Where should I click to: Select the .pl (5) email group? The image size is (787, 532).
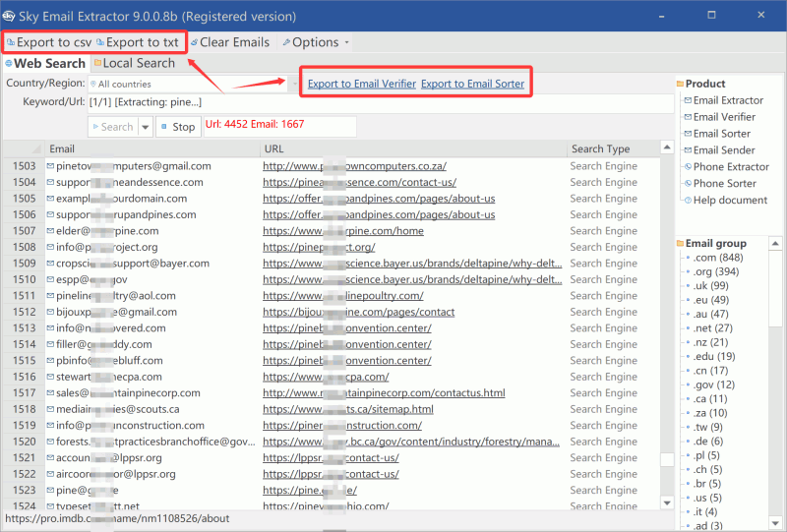pos(706,455)
